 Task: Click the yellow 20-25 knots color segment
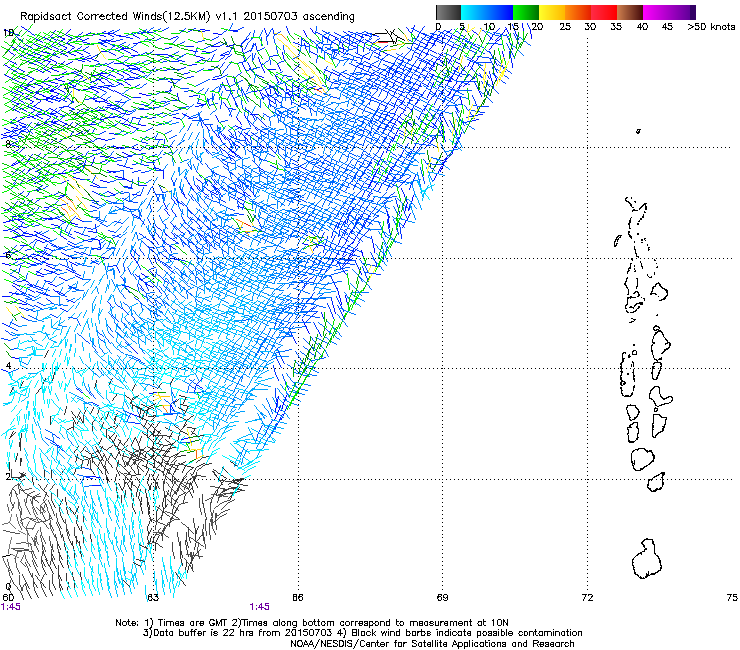click(x=552, y=12)
